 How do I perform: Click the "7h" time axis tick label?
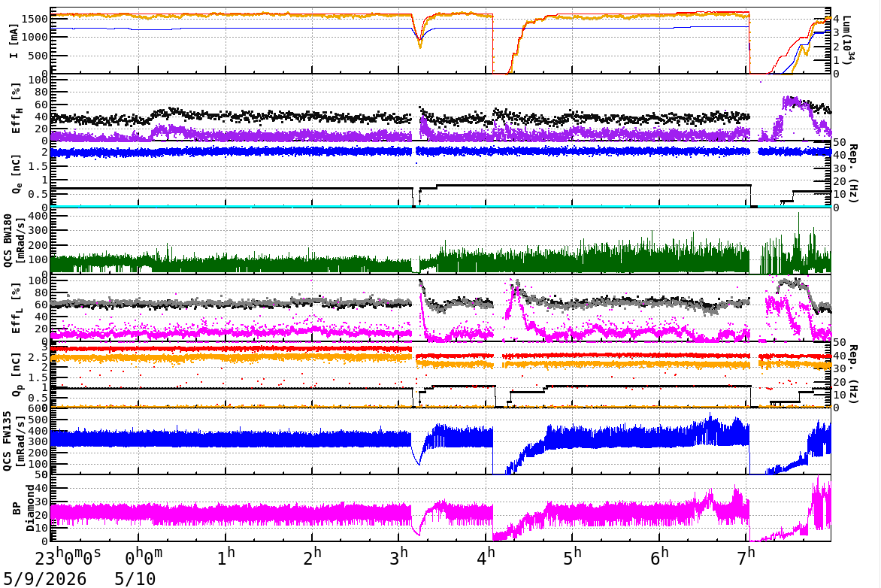[x=746, y=557]
